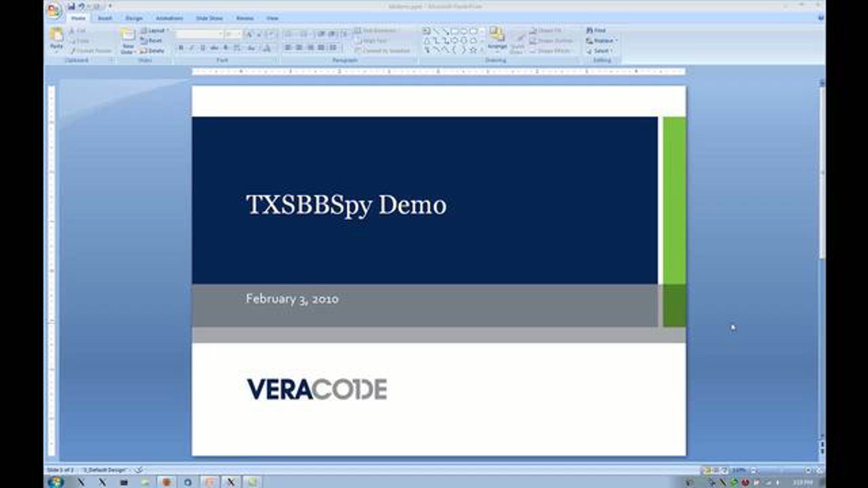The height and width of the screenshot is (488, 868).
Task: Open the Quick Styles gallery
Action: [x=518, y=43]
